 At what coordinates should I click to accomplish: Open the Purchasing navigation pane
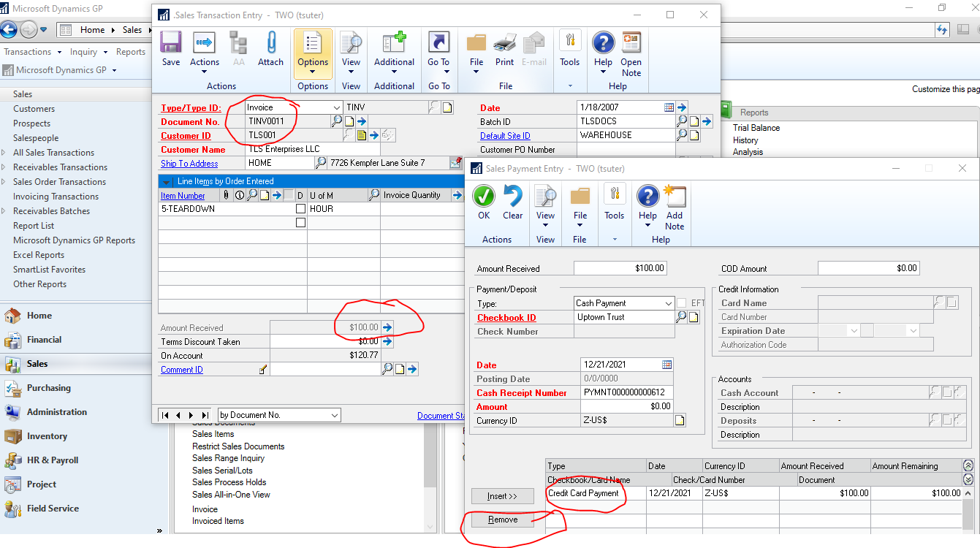[76, 387]
